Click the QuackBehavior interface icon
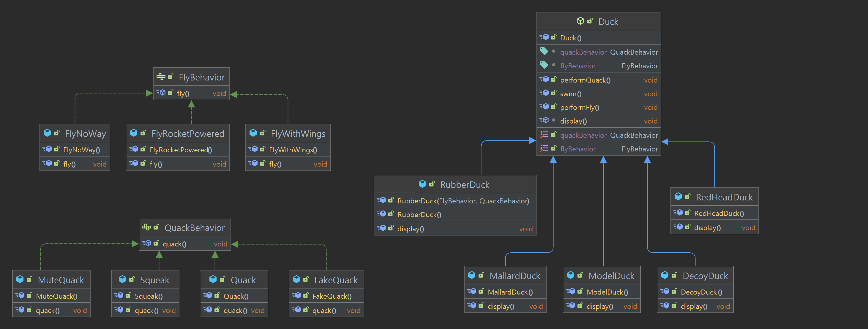The height and width of the screenshot is (329, 868). click(x=146, y=227)
